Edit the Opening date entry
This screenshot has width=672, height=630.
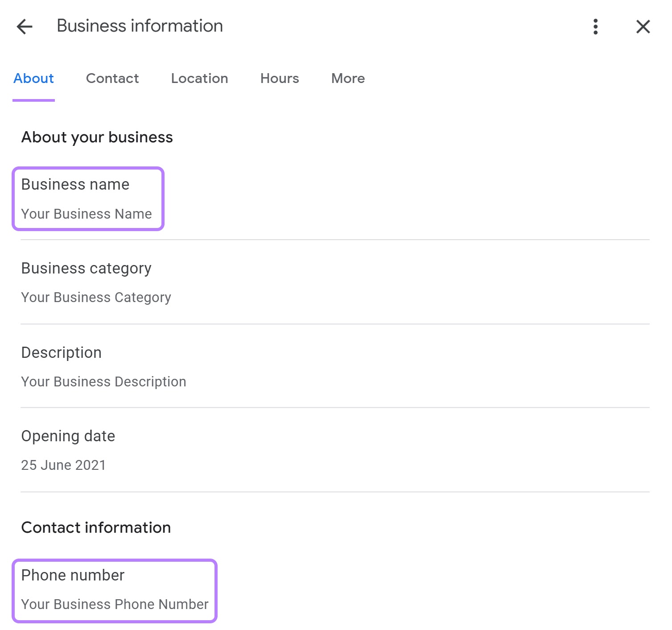[68, 436]
